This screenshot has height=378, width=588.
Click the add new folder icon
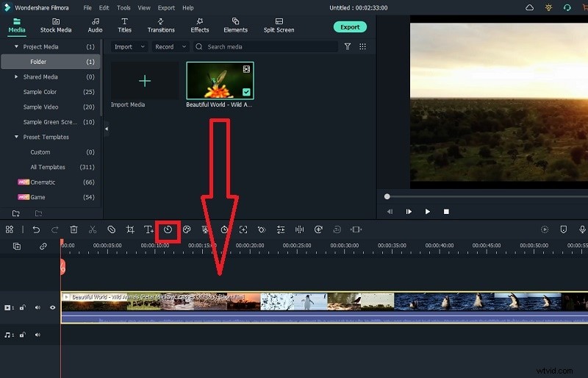[15, 213]
